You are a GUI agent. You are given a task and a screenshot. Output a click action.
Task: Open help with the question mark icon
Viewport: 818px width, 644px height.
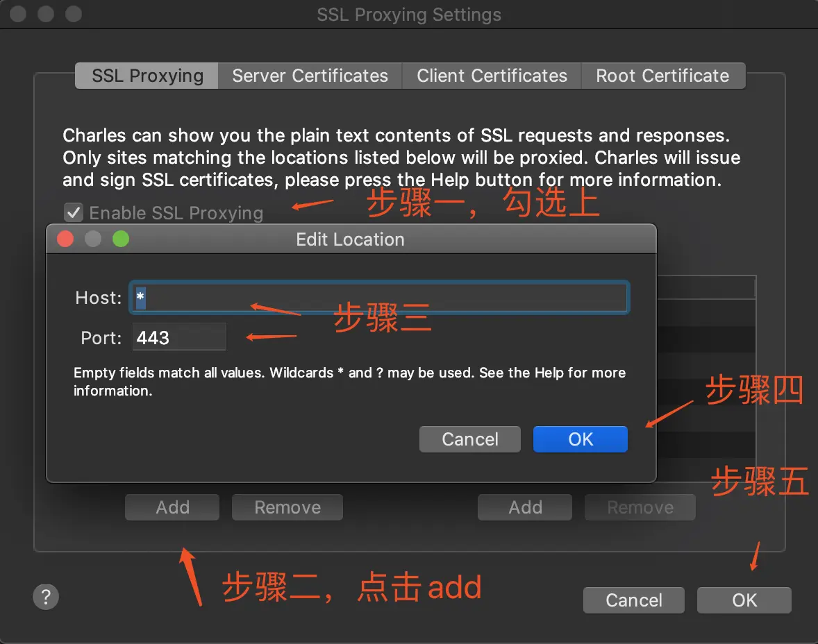click(46, 597)
